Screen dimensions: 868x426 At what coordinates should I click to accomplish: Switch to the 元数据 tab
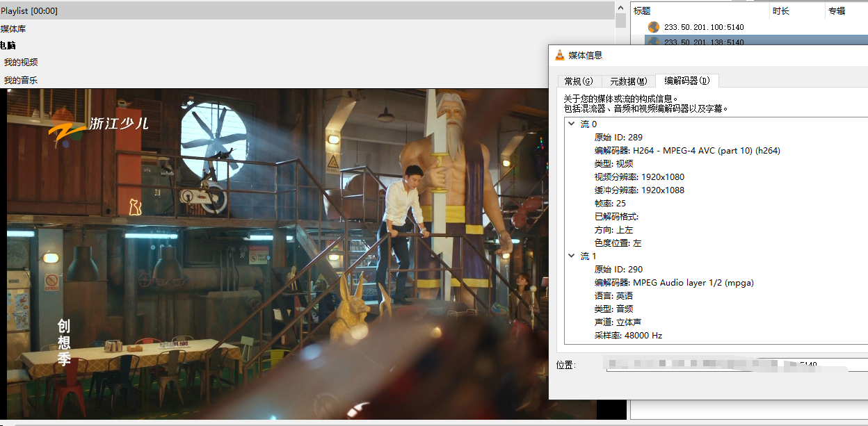pyautogui.click(x=628, y=81)
